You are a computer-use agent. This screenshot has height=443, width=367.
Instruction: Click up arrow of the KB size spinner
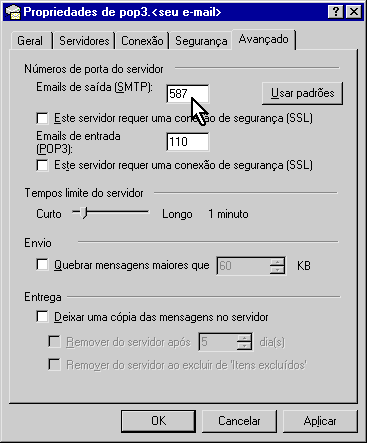[x=277, y=262]
